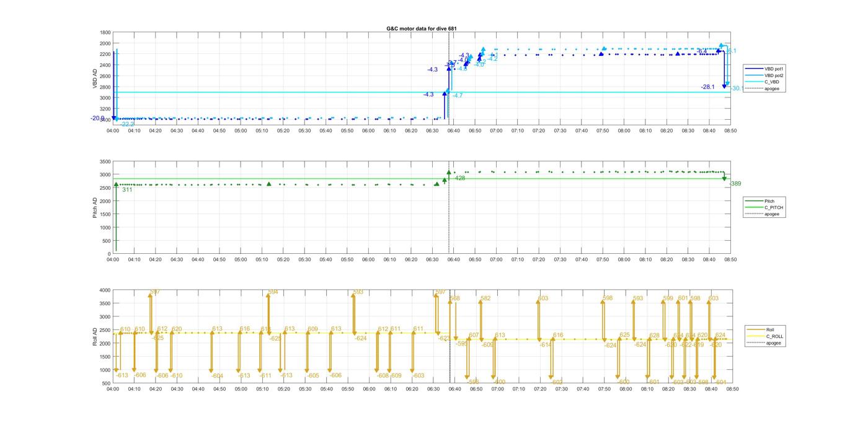Click the '-389' pitch data label
The image size is (868, 430).
(735, 184)
